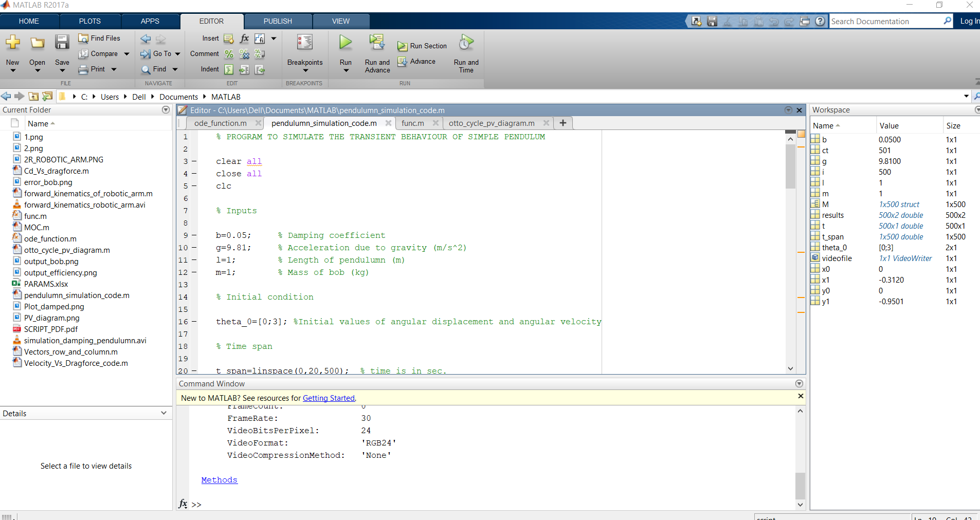This screenshot has width=980, height=520.
Task: Click the Run Section button
Action: tap(422, 46)
